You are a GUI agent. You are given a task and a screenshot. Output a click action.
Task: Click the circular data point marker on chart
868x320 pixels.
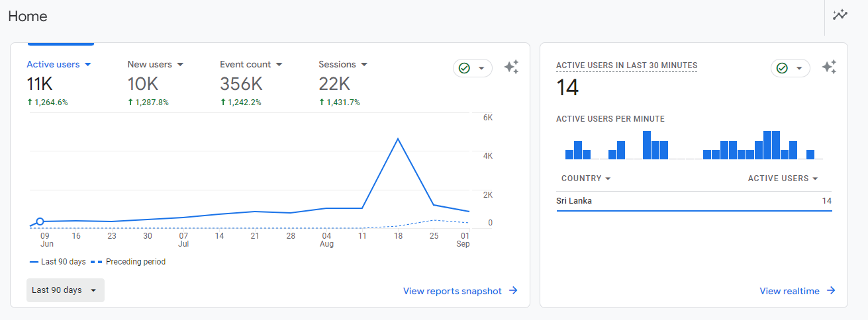[40, 221]
